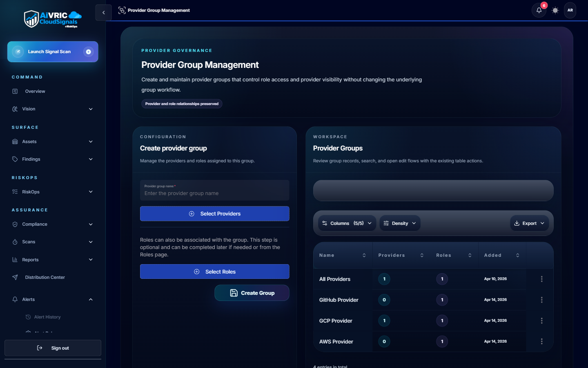
Task: Click the Scans timer icon
Action: point(15,242)
